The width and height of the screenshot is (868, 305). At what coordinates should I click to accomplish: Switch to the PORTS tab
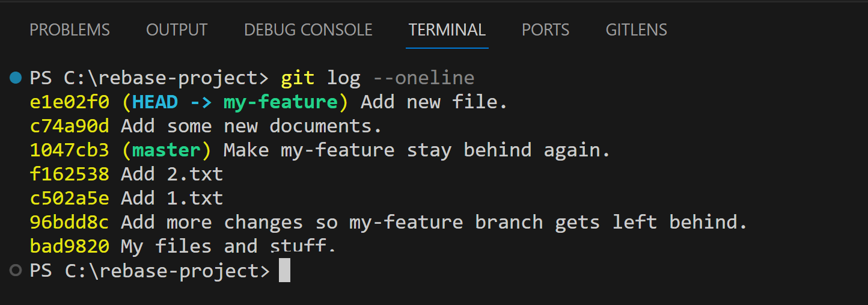pyautogui.click(x=545, y=29)
